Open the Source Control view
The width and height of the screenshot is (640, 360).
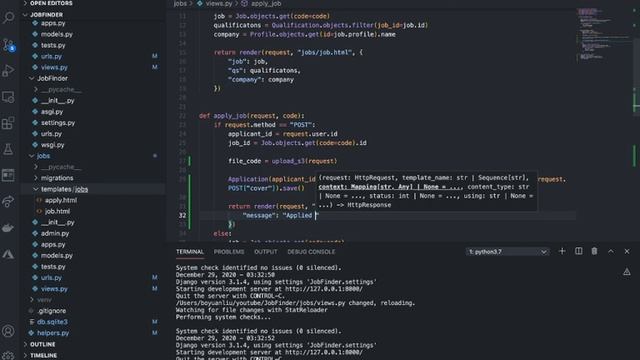point(8,44)
